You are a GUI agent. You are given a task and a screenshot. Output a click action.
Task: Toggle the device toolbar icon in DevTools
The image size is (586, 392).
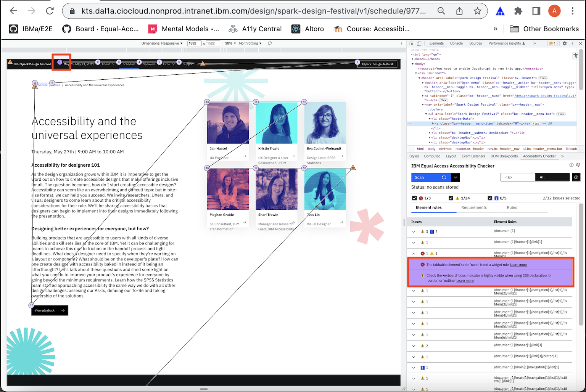(x=419, y=43)
